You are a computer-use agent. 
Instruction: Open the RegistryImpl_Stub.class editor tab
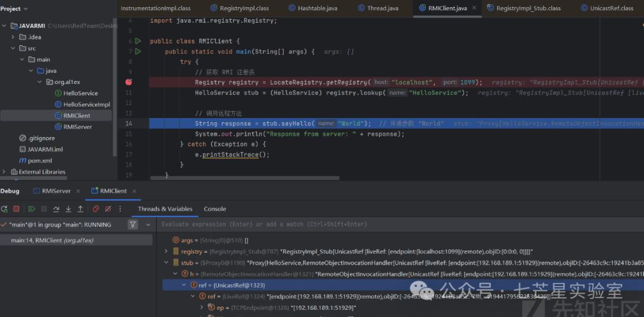pos(524,8)
